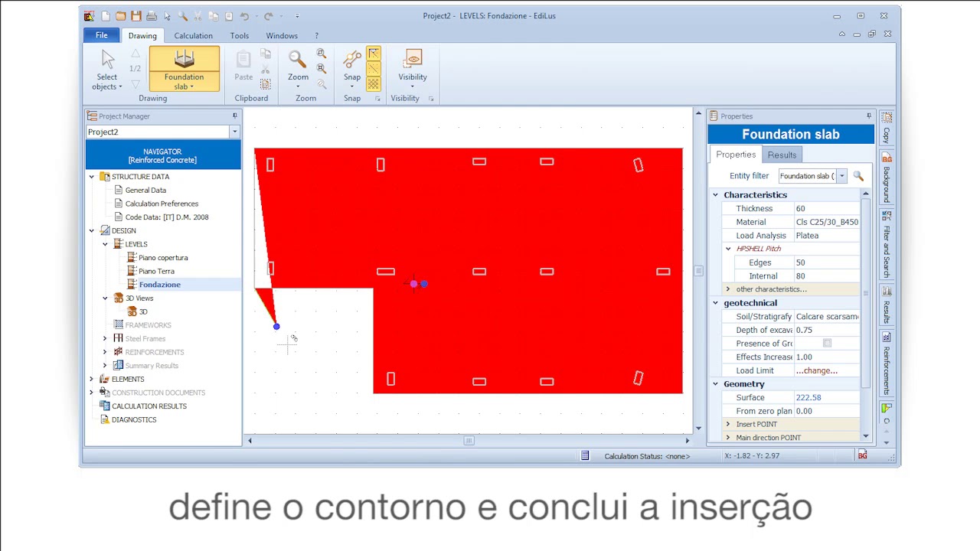Click the BG icon in the status bar
The image size is (980, 551).
coord(862,455)
